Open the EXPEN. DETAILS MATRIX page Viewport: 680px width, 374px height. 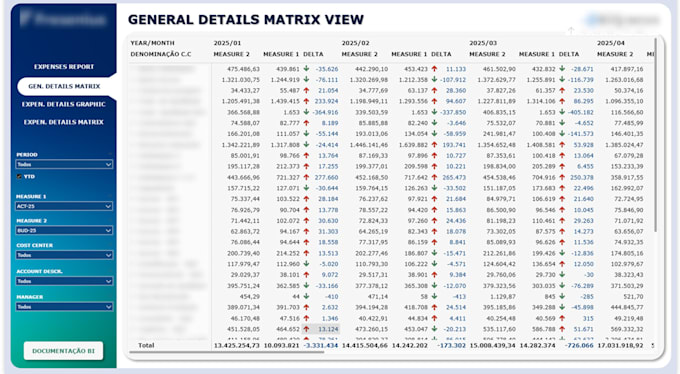coord(64,122)
